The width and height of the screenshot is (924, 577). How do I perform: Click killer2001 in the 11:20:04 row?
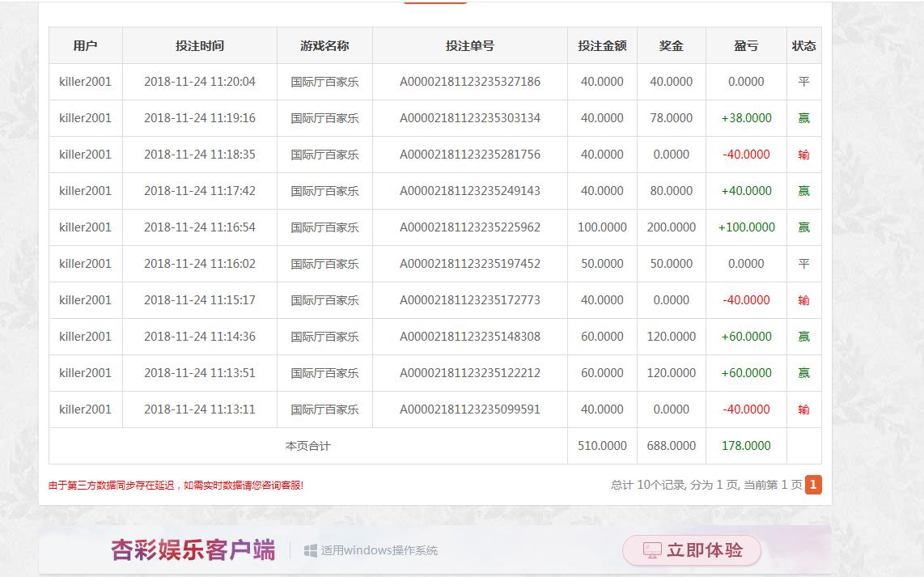tap(86, 82)
